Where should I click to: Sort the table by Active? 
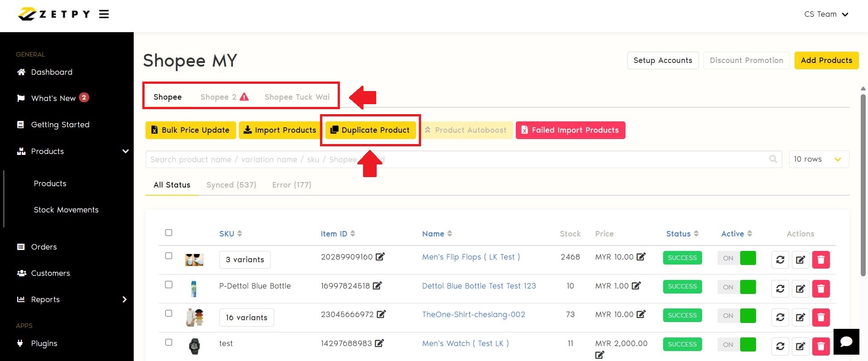(737, 234)
